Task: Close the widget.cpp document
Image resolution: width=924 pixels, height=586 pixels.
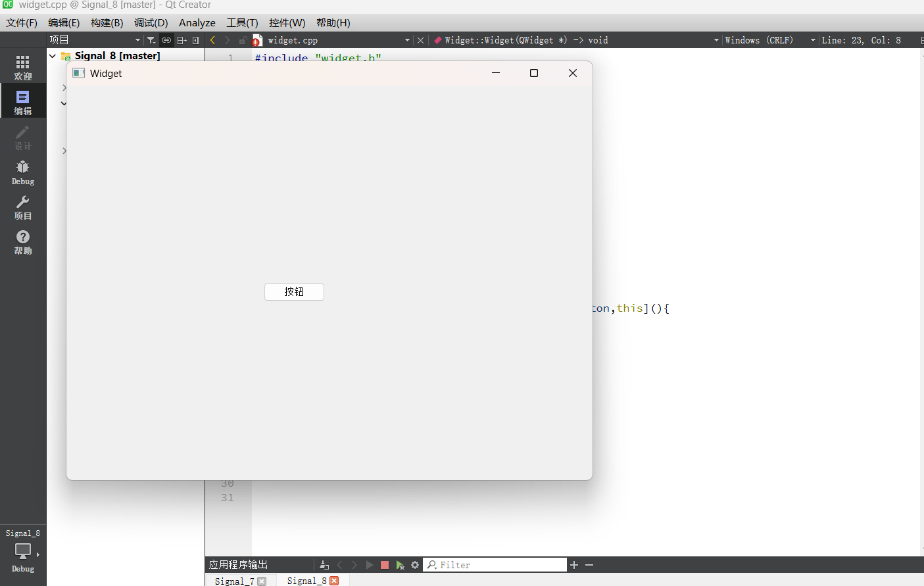Action: point(421,40)
